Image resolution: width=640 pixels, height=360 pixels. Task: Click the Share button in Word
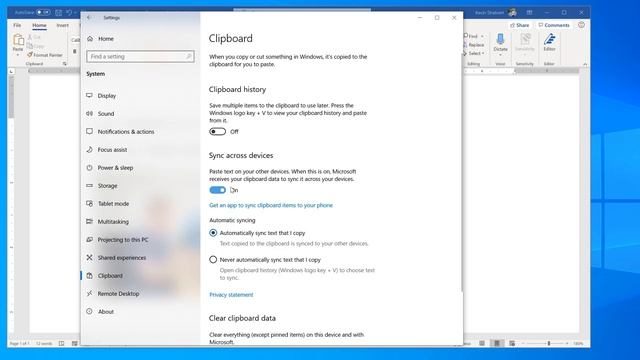point(520,25)
